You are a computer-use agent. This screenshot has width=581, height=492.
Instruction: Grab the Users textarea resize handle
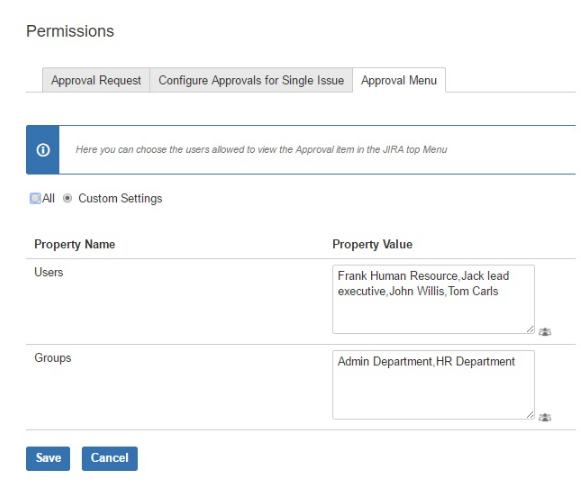pyautogui.click(x=530, y=329)
